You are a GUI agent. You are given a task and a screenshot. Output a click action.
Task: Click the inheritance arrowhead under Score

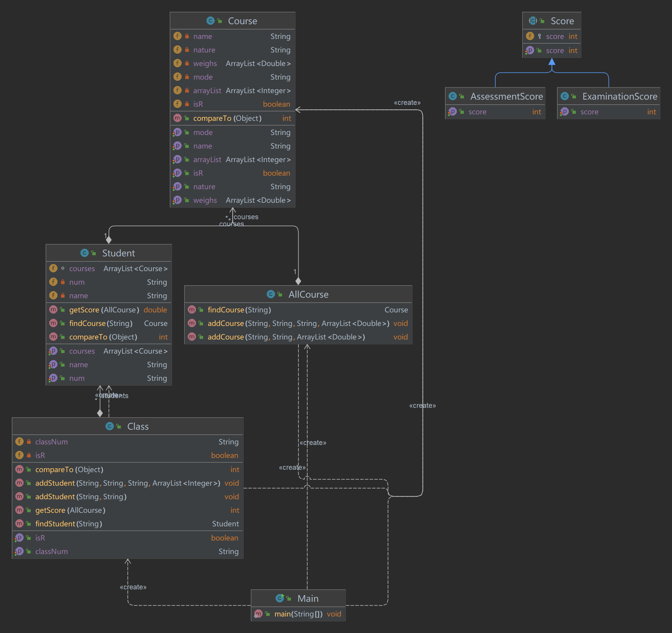click(x=552, y=62)
